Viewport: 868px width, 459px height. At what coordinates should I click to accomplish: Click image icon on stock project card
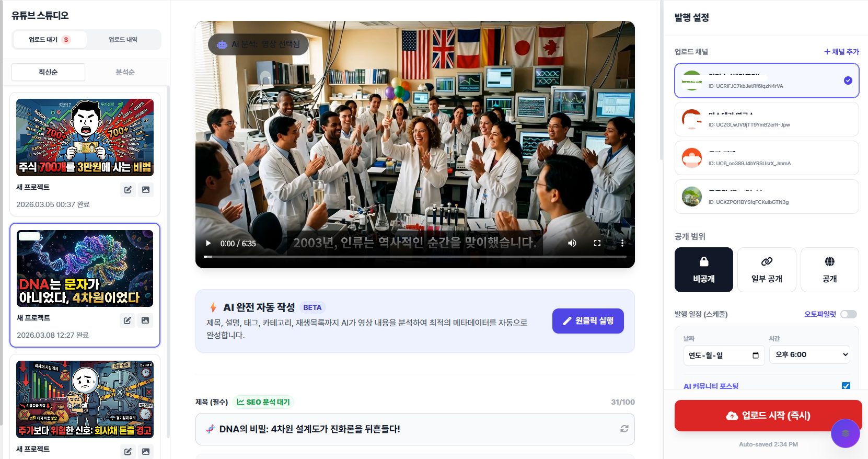coord(146,190)
